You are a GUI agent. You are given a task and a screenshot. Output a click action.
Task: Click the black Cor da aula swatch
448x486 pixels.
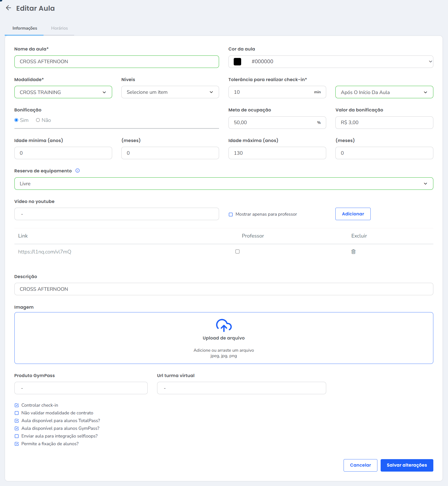coord(237,62)
